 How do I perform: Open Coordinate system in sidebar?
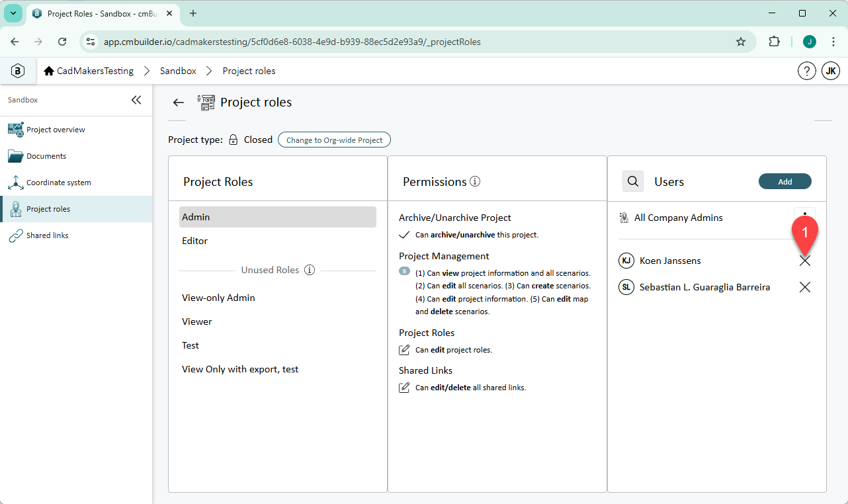pos(76,183)
